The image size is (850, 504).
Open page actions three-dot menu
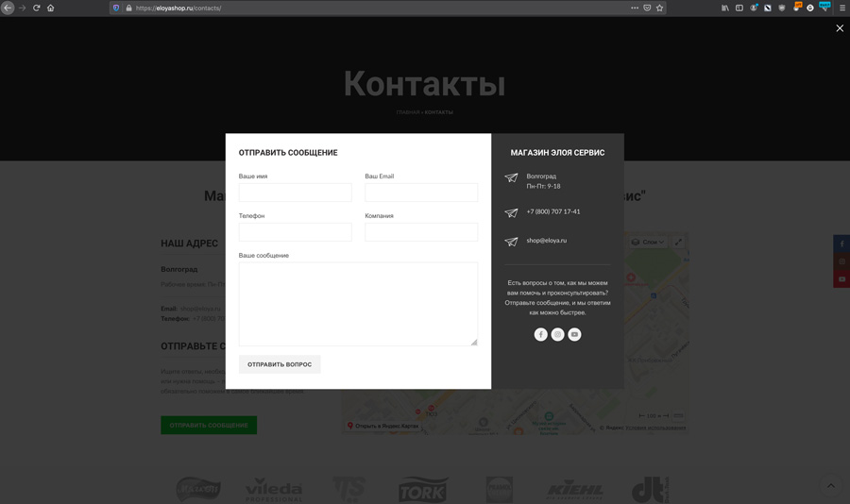coord(635,8)
